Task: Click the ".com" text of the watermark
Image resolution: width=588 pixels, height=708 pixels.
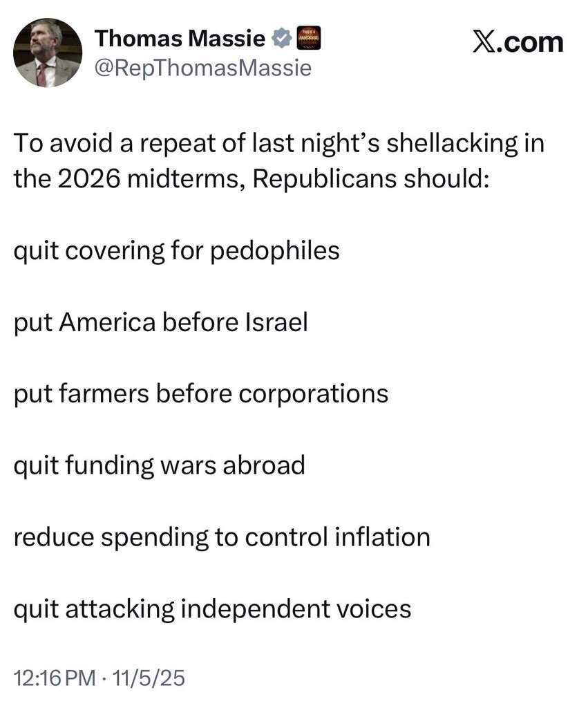Action: (x=533, y=43)
